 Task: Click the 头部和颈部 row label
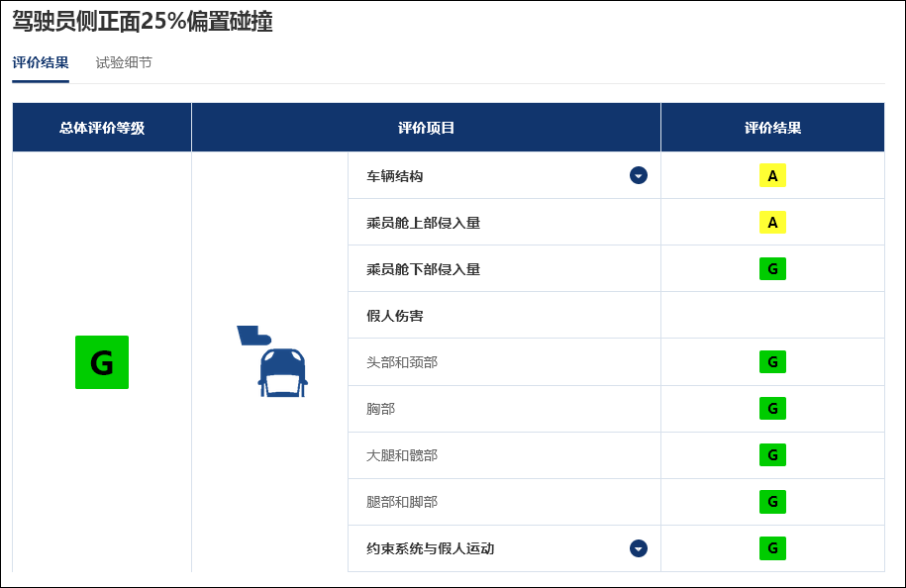click(402, 362)
